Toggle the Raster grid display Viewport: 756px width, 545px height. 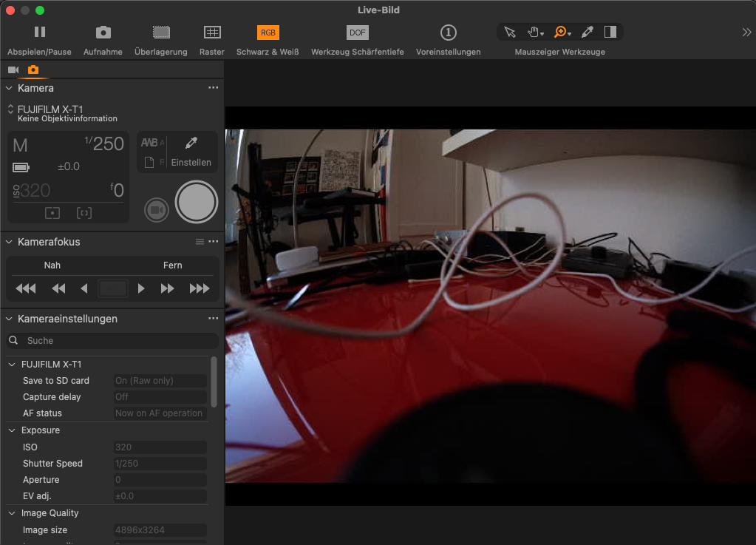coord(212,33)
